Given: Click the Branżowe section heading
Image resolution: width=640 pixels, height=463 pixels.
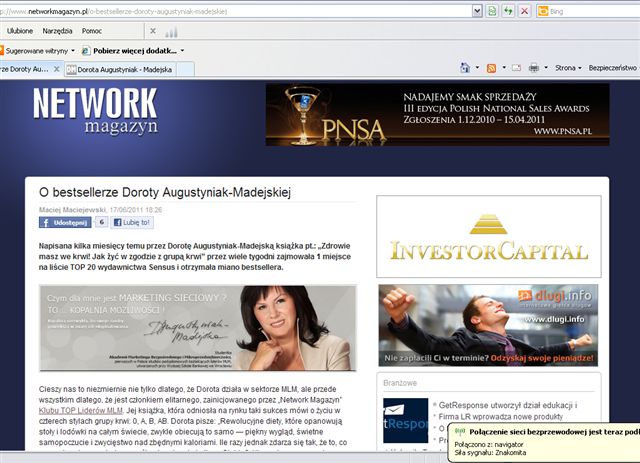Looking at the screenshot, I should pyautogui.click(x=400, y=383).
